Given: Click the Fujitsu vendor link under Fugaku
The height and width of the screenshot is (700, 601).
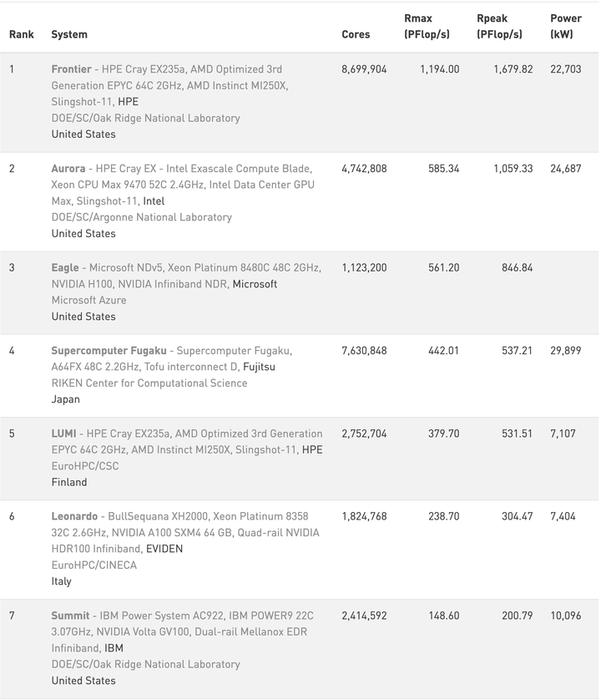Looking at the screenshot, I should pyautogui.click(x=259, y=367).
